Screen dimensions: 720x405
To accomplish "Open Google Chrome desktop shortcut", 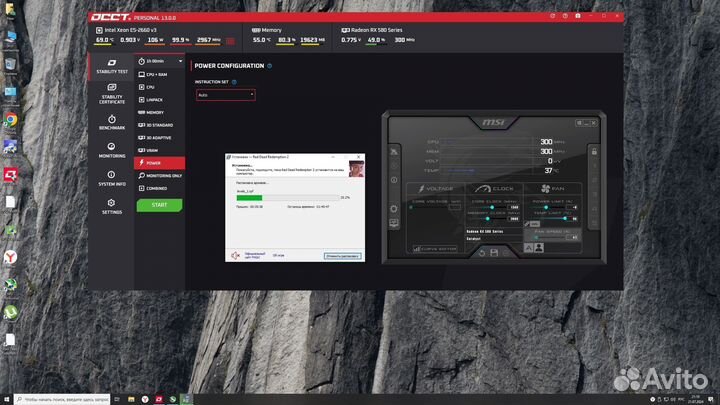I will [x=11, y=120].
